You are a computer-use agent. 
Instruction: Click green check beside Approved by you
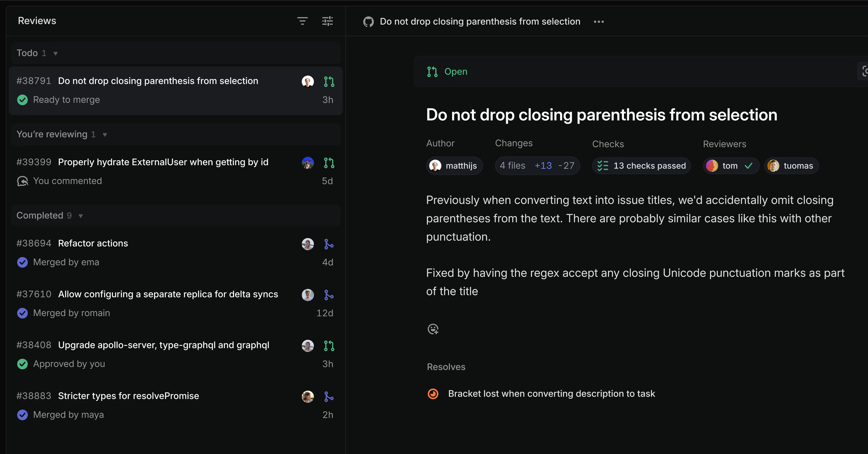point(23,364)
